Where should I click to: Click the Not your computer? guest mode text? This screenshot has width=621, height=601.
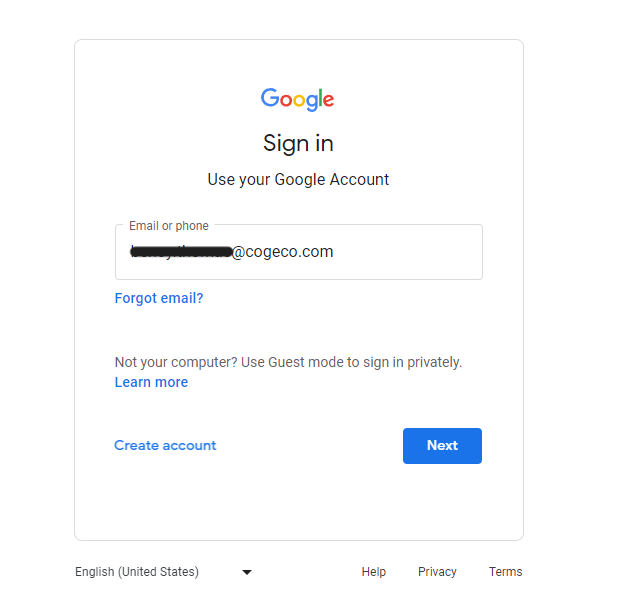[x=288, y=362]
